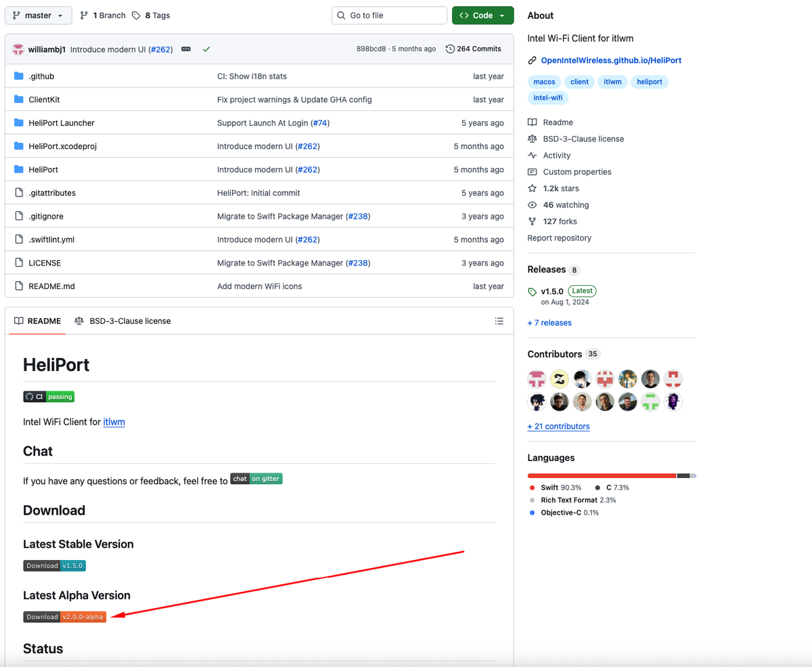Open 'Add modern WiFi icons' commit

(259, 286)
